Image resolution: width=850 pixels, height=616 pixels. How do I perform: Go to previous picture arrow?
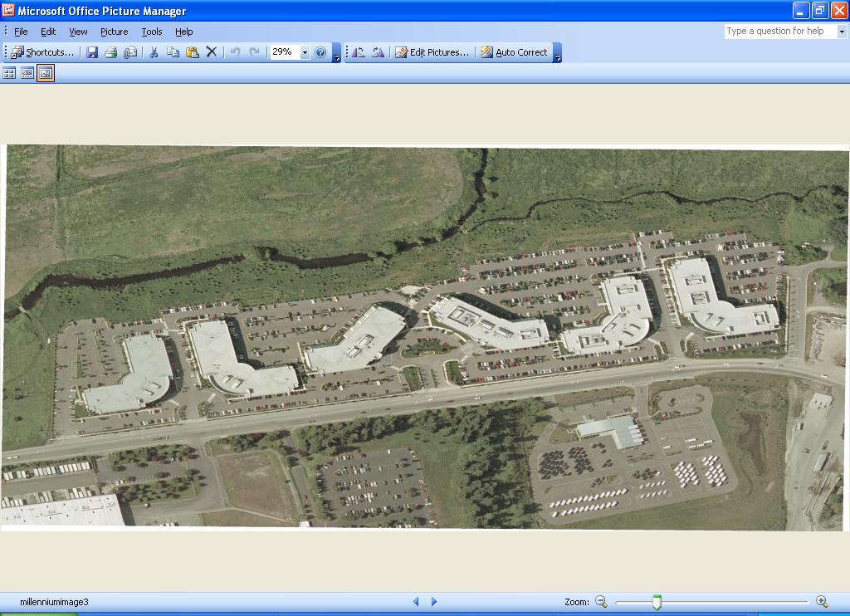coord(416,601)
